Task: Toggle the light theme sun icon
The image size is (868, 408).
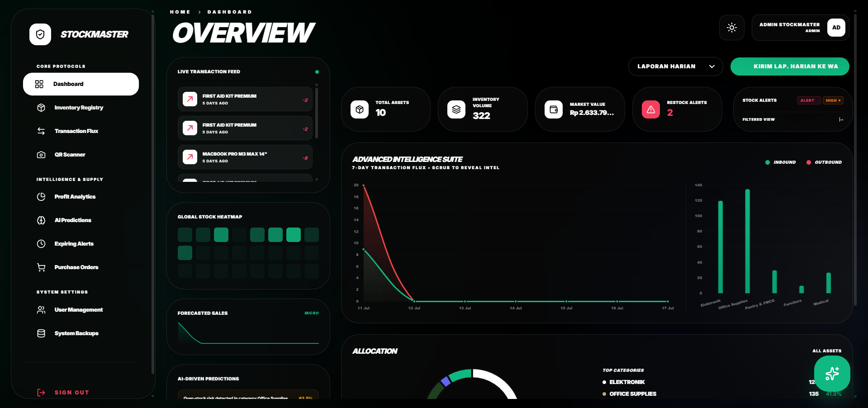Action: click(x=731, y=28)
